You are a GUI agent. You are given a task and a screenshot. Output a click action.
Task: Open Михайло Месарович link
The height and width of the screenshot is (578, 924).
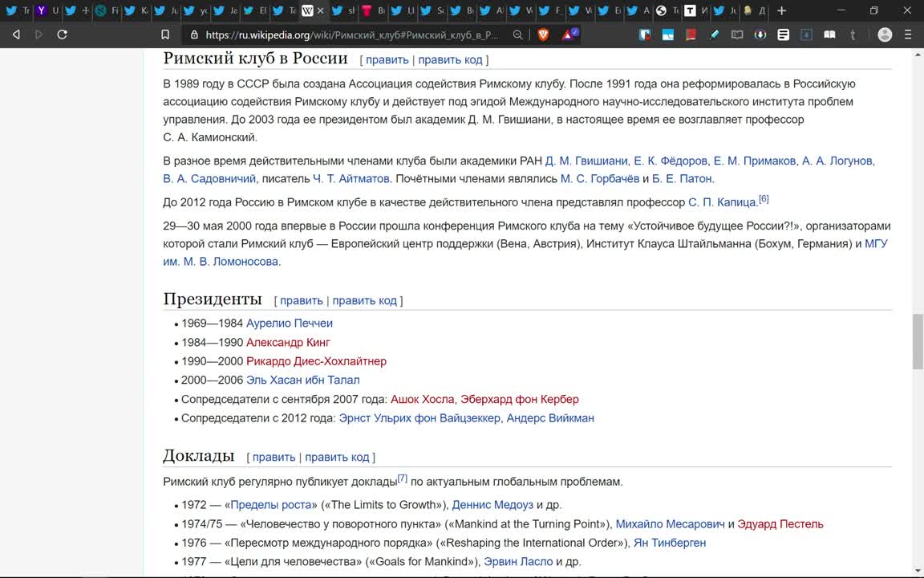click(670, 523)
